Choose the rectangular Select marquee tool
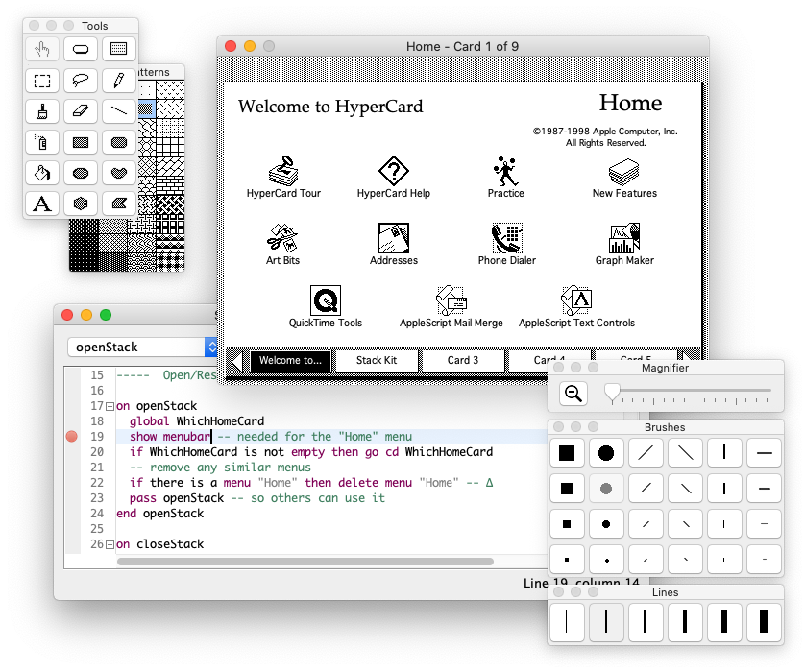Image resolution: width=805 pixels, height=672 pixels. 42,81
